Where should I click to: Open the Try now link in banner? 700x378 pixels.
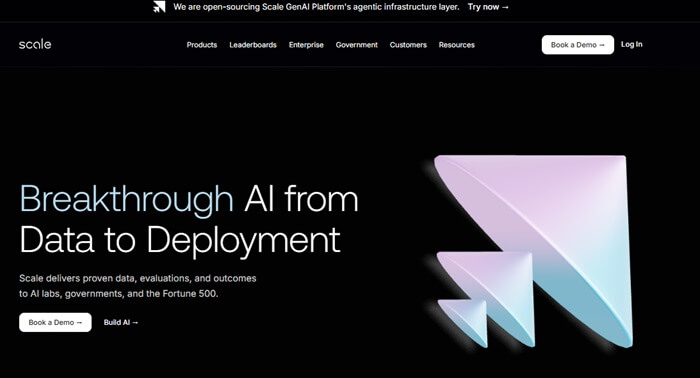pyautogui.click(x=488, y=7)
